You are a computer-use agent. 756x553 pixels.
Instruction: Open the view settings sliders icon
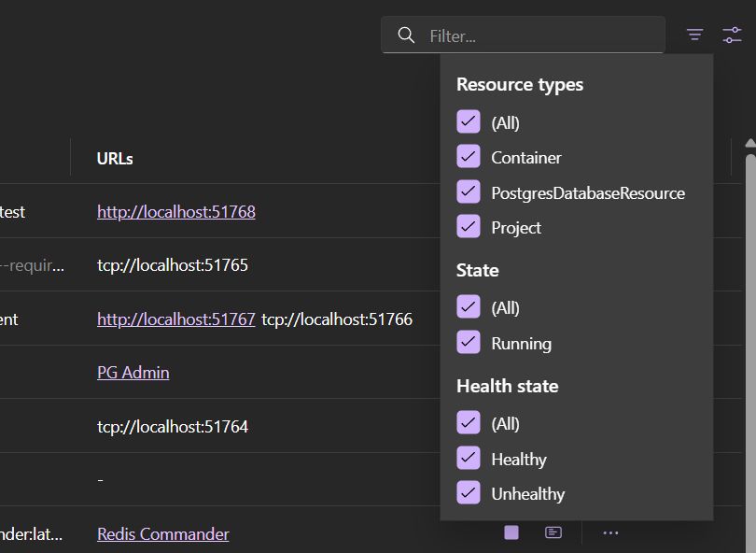732,35
